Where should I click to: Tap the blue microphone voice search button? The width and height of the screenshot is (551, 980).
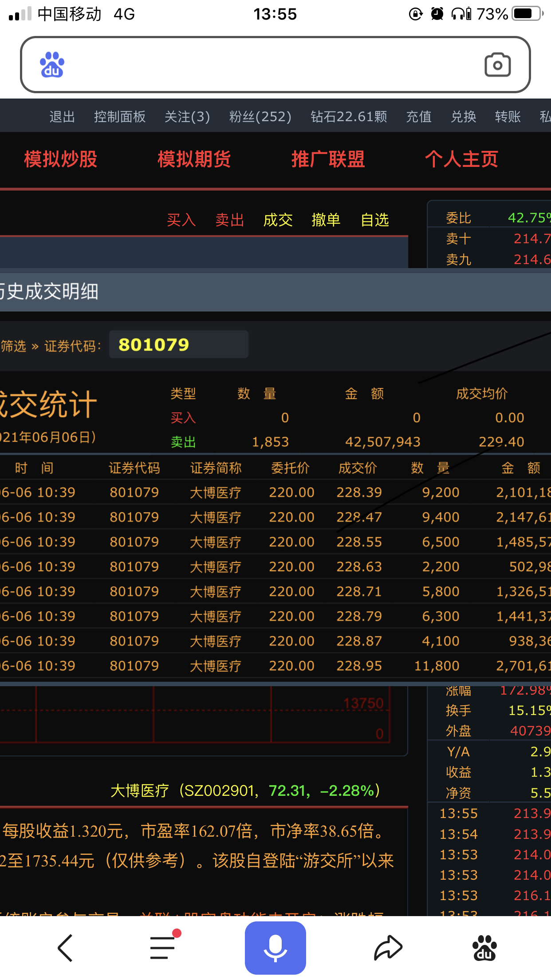point(275,948)
